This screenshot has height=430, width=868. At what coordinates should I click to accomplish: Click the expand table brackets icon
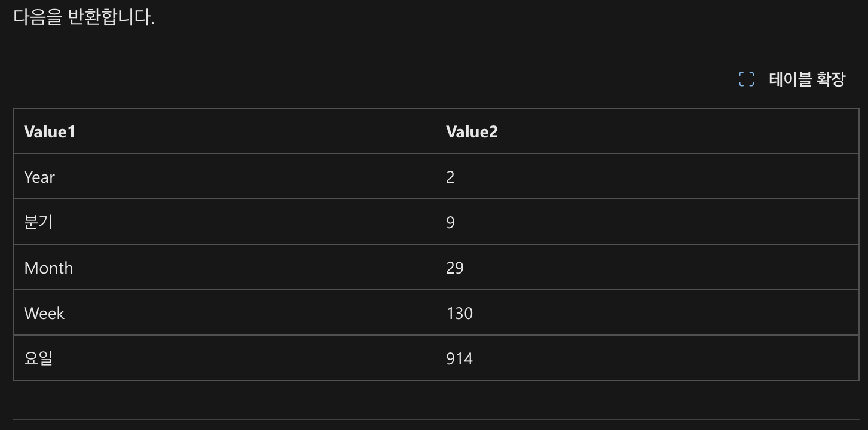(x=746, y=79)
